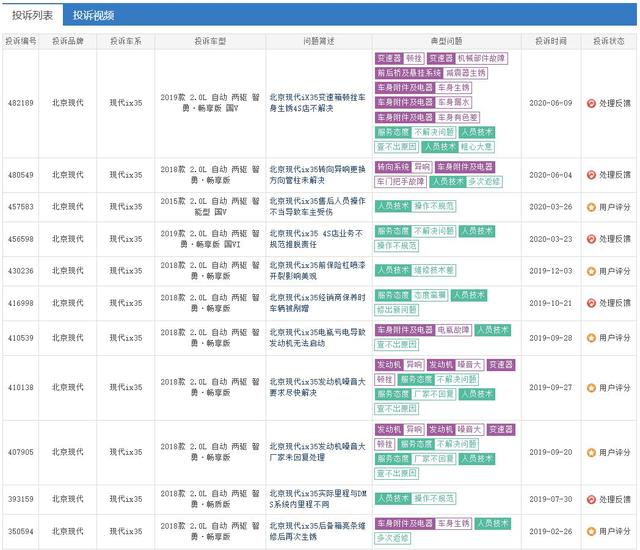The width and height of the screenshot is (640, 550).
Task: Select complaint number 416998
Action: [20, 303]
